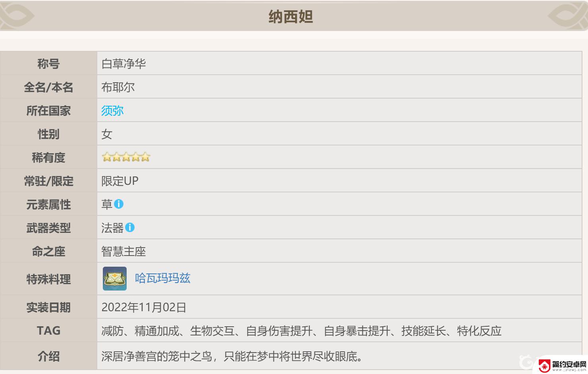This screenshot has height=374, width=588.
Task: Click the 元素属性 row label
Action: click(x=48, y=204)
